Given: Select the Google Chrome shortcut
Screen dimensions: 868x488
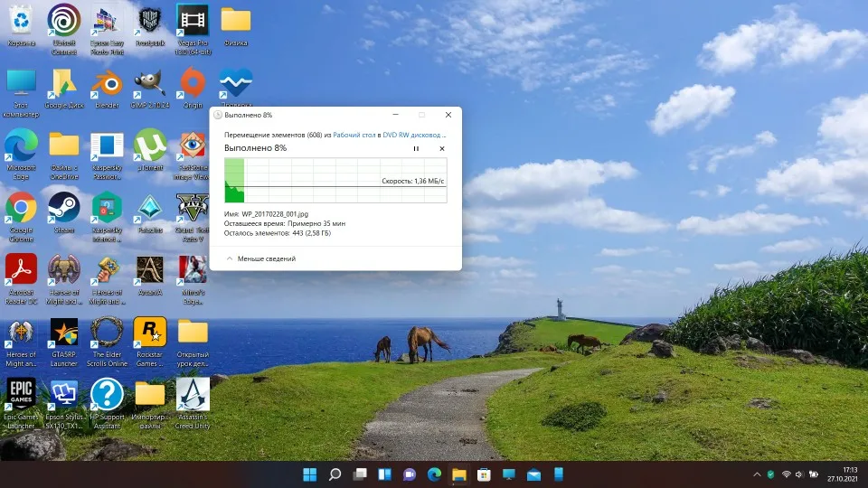Looking at the screenshot, I should (x=21, y=217).
